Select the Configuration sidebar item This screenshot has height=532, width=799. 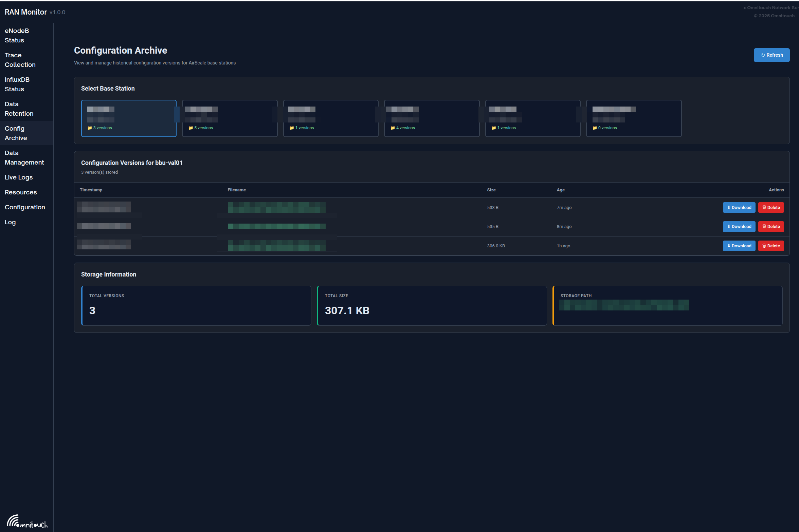tap(25, 207)
